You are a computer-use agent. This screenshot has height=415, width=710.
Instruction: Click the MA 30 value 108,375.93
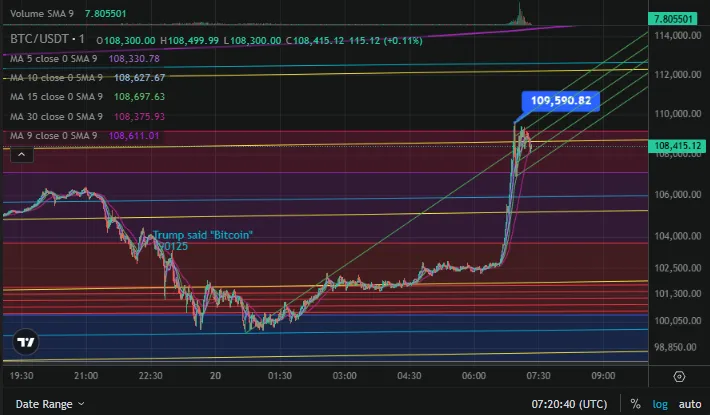139,116
